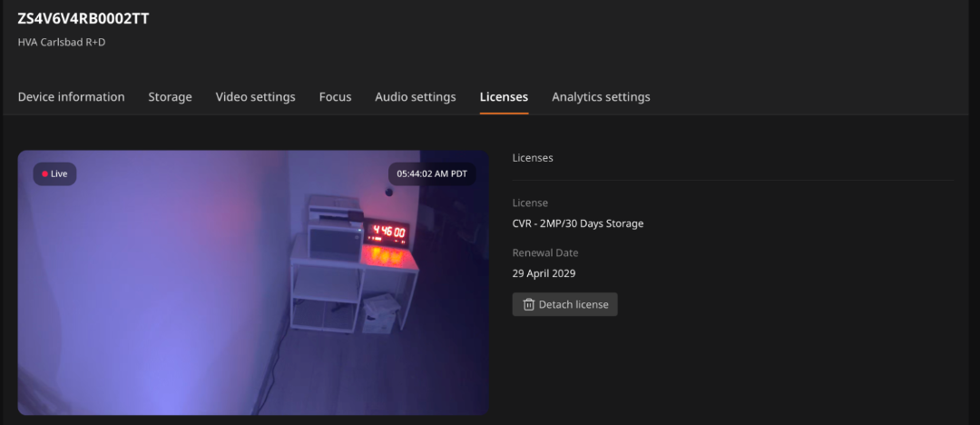Click the live camera video preview
Screen dimensions: 980x425
click(253, 282)
